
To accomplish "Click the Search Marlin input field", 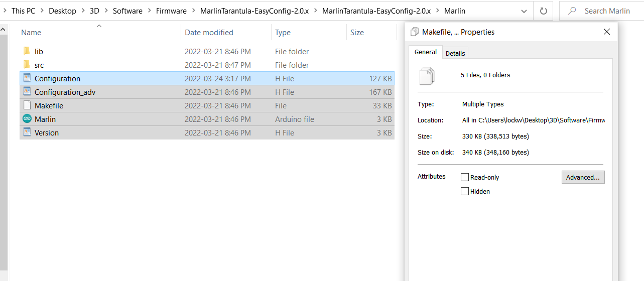I will [601, 11].
